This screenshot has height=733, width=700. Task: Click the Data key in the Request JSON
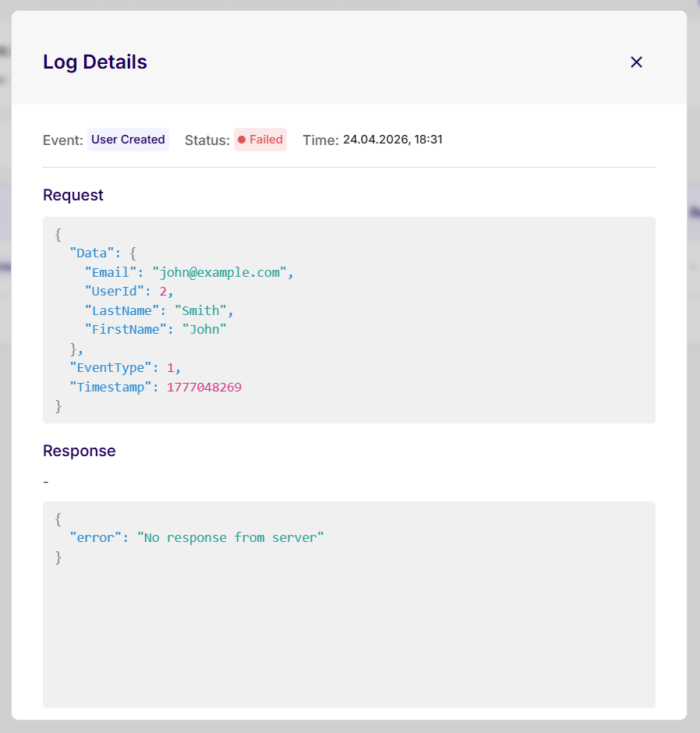[88, 253]
